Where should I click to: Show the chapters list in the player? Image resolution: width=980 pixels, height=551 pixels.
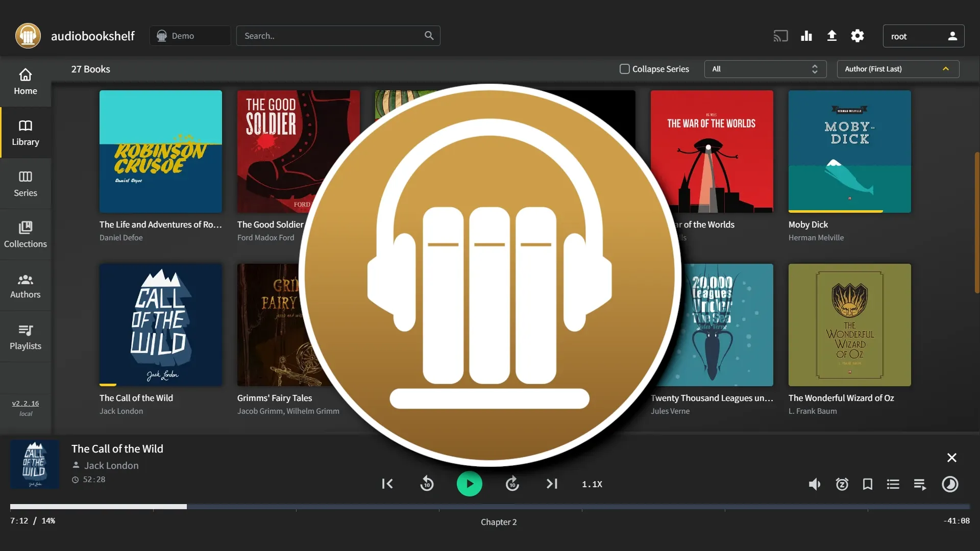coord(893,484)
